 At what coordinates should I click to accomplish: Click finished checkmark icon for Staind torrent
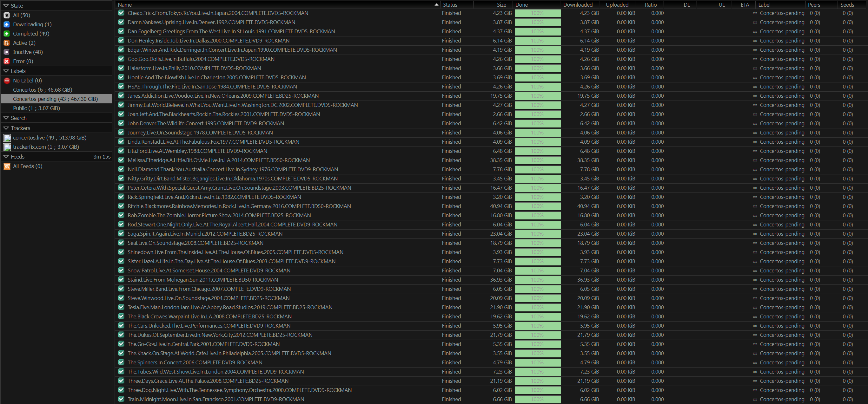(121, 279)
